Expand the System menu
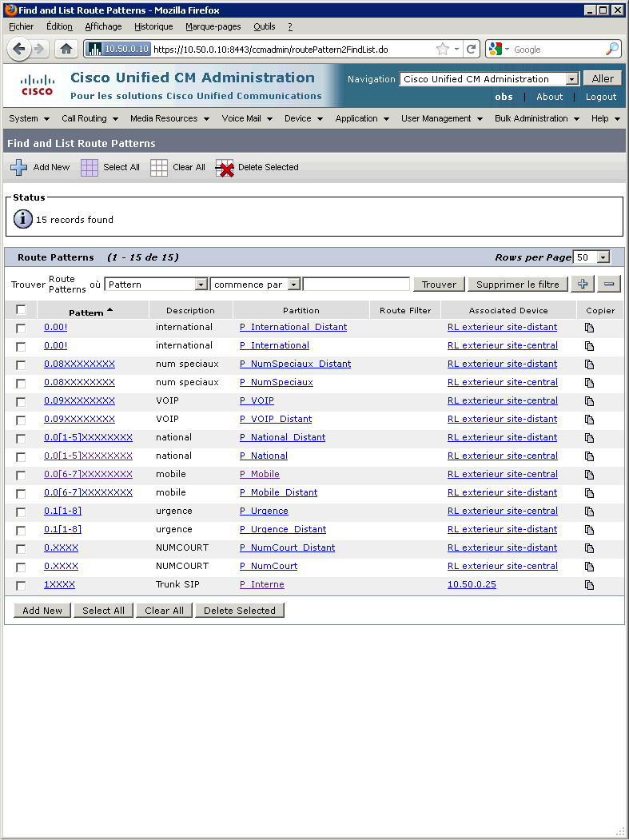This screenshot has height=840, width=629. pos(29,118)
